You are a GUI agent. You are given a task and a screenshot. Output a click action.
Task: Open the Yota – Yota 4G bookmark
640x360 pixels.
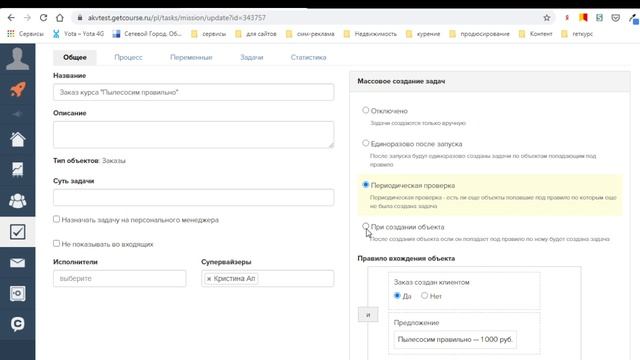78,34
